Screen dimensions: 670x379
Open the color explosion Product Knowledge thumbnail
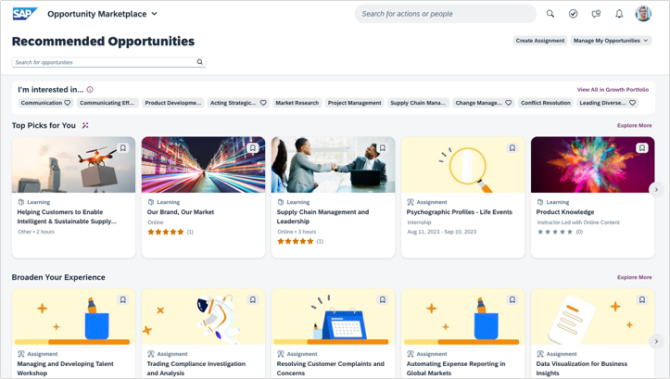click(x=593, y=165)
